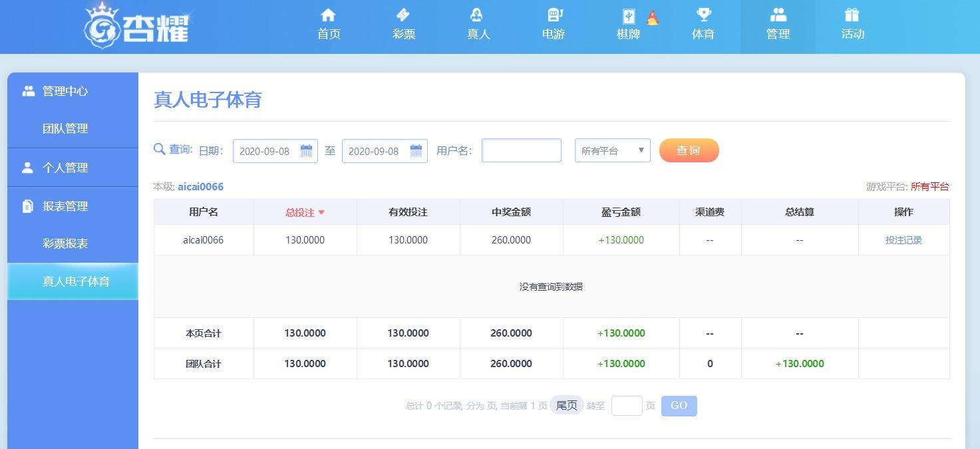Click the 有效投注 column header
Viewport: 980px width, 449px height.
point(408,212)
